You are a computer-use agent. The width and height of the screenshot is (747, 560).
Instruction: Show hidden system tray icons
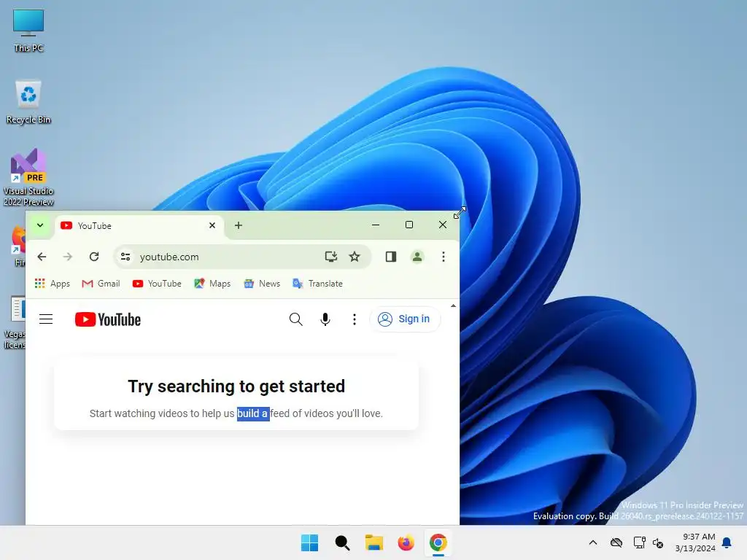pos(593,542)
